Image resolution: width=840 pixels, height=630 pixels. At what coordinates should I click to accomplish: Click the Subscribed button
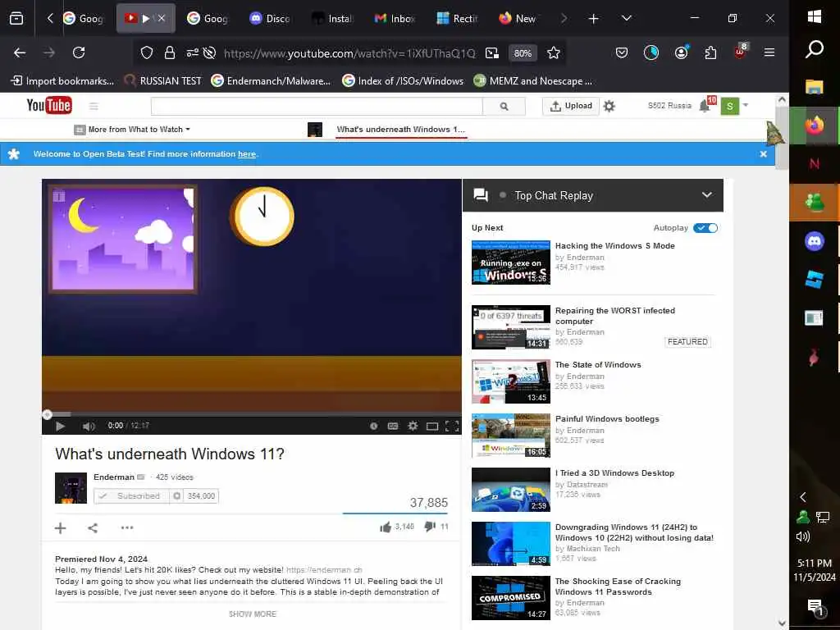pyautogui.click(x=131, y=496)
